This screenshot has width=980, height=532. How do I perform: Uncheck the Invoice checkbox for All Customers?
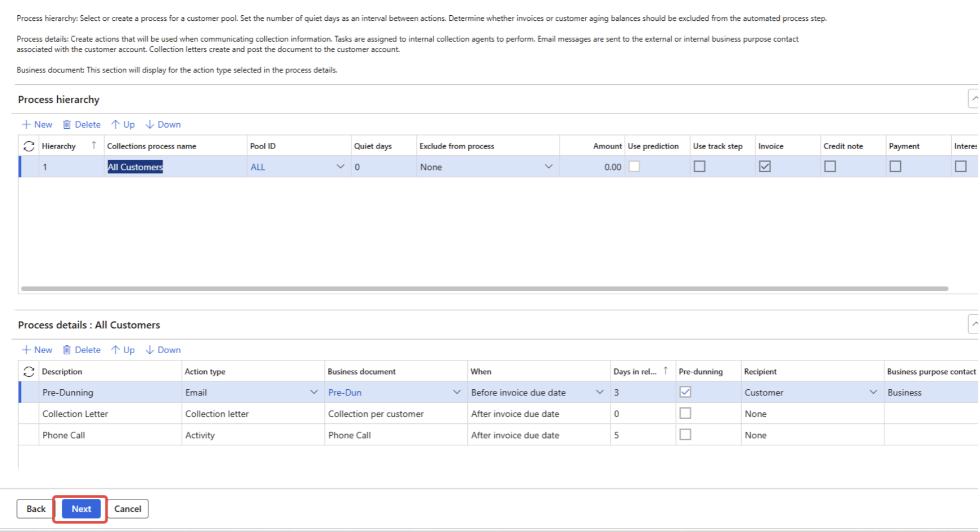point(765,166)
